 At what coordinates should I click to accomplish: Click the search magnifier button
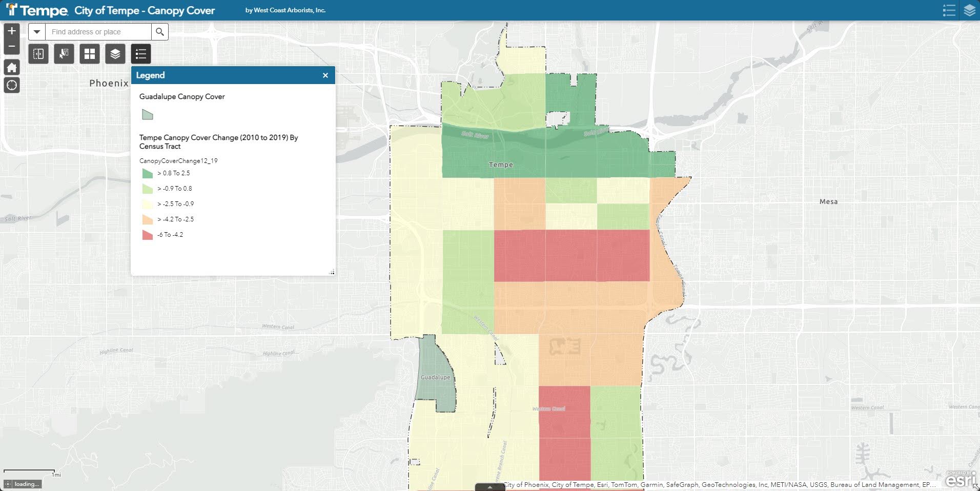point(160,32)
